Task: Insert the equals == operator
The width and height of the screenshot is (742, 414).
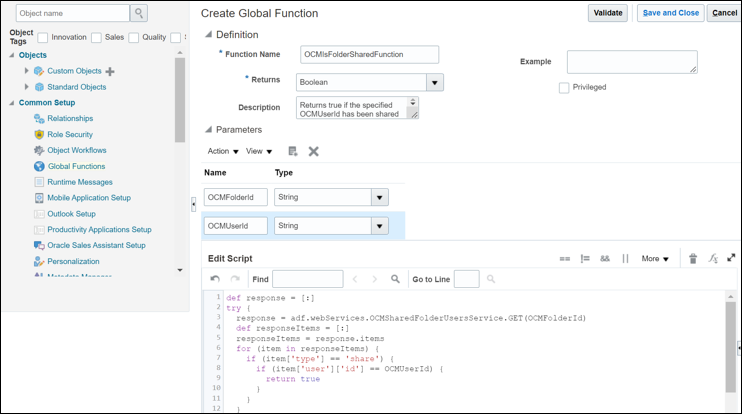Action: tap(565, 258)
